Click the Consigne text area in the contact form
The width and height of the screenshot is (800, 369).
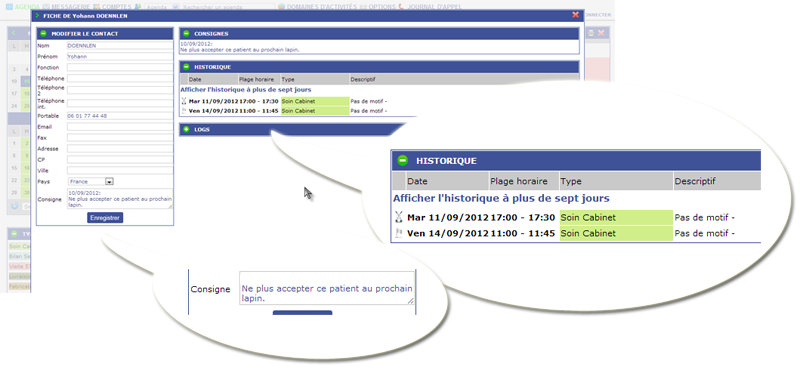tap(120, 199)
